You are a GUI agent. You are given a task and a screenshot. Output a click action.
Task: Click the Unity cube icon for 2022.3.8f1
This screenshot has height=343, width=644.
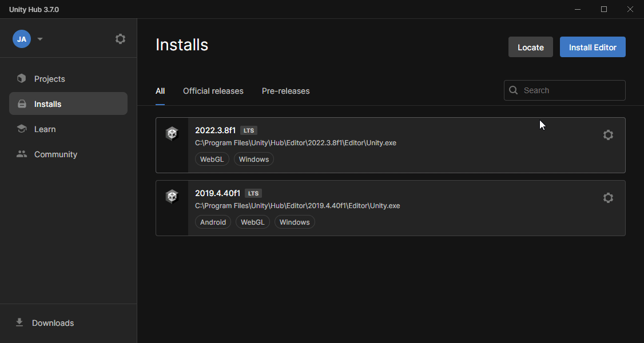click(172, 133)
